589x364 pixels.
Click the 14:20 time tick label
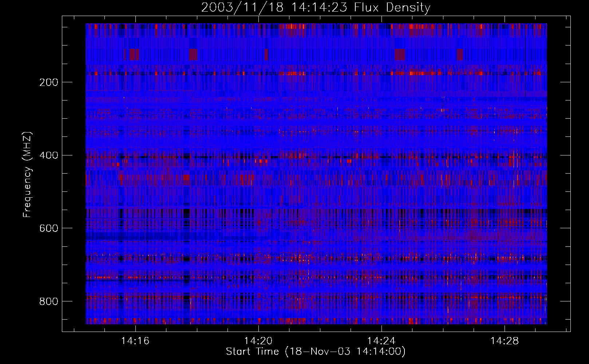pos(258,341)
